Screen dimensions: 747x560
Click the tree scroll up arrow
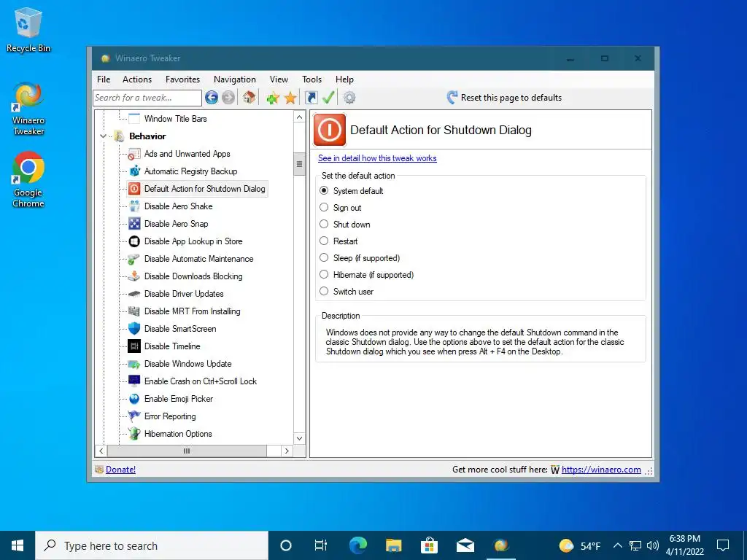click(x=299, y=117)
